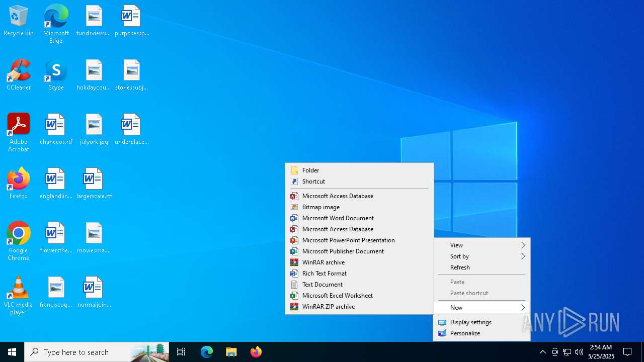Select the normaljoin Word file icon
The width and height of the screenshot is (644, 362).
(x=94, y=293)
